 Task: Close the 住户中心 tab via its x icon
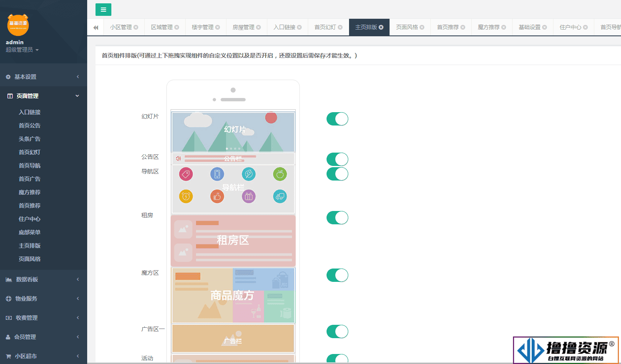pyautogui.click(x=586, y=27)
